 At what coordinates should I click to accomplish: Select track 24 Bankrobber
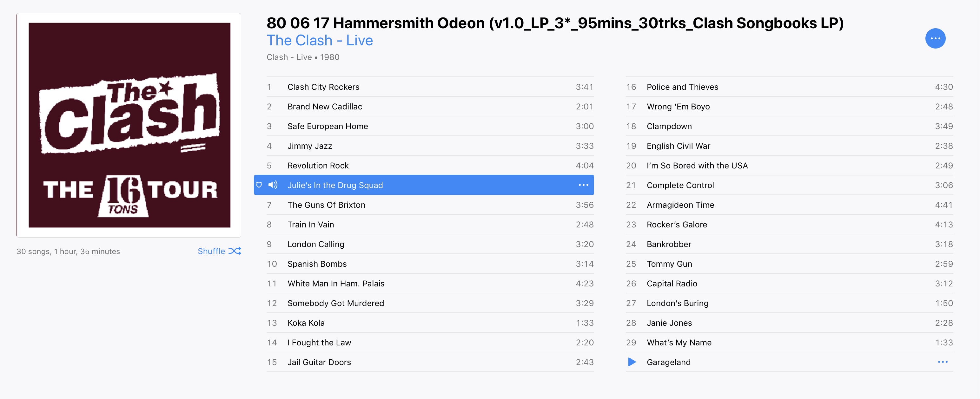point(789,244)
